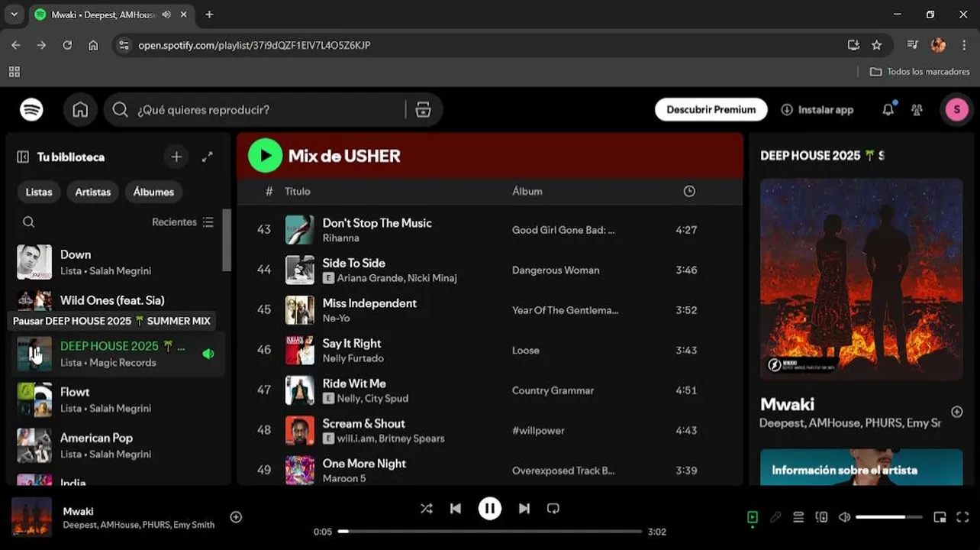Filter library by Artistas
Viewport: 980px width, 550px height.
pos(92,192)
